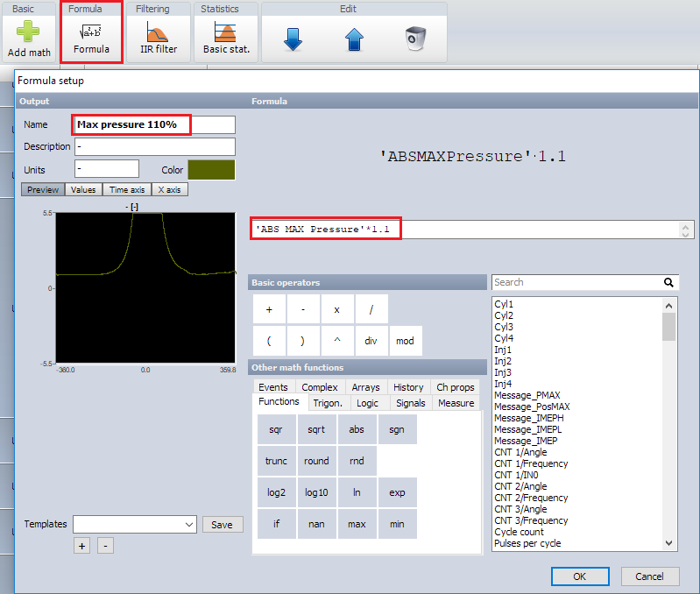Insert the sgn function

pyautogui.click(x=397, y=429)
